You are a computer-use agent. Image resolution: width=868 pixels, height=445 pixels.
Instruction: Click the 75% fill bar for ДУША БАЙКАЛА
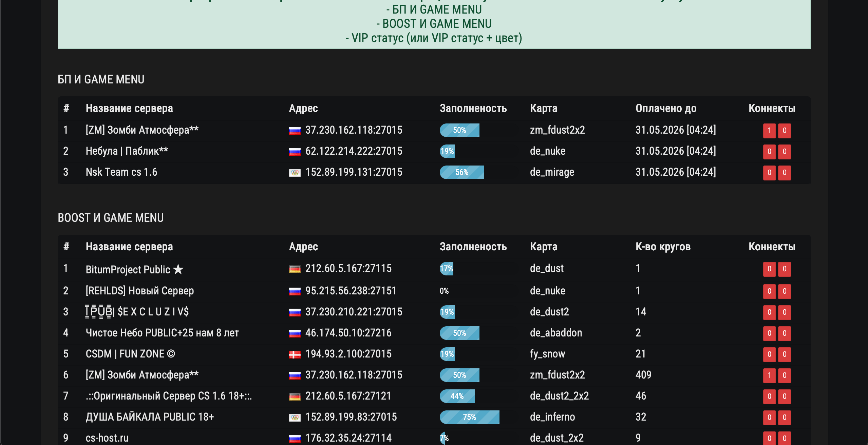[469, 417]
